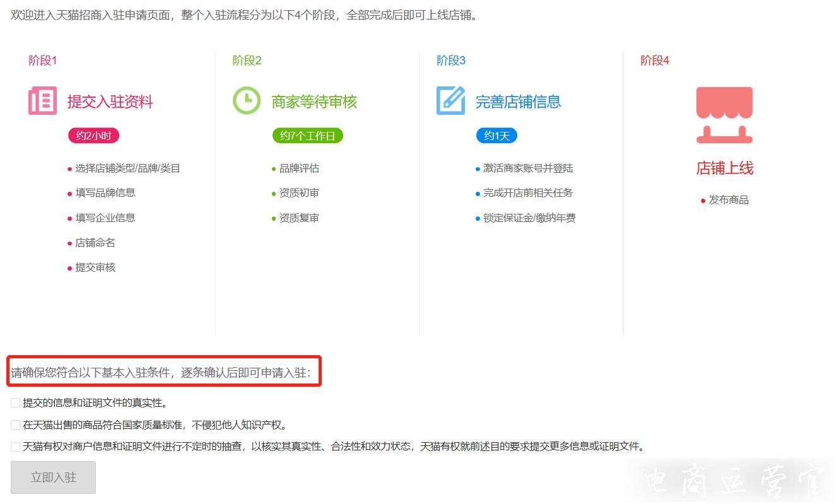Click the 立即入驻 button
839x504 pixels.
click(53, 478)
